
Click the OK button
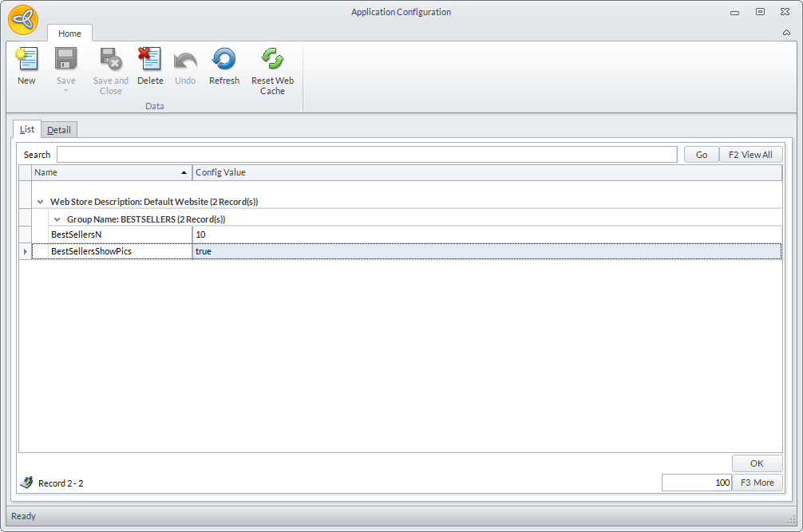(757, 463)
